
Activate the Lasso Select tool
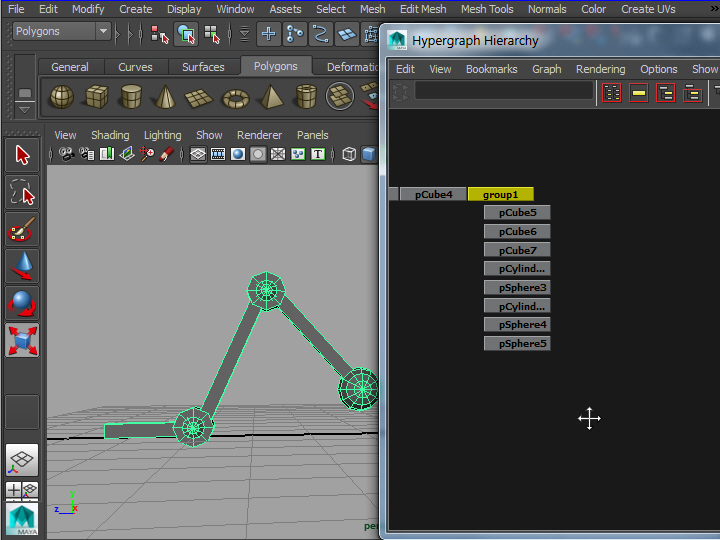pyautogui.click(x=22, y=192)
